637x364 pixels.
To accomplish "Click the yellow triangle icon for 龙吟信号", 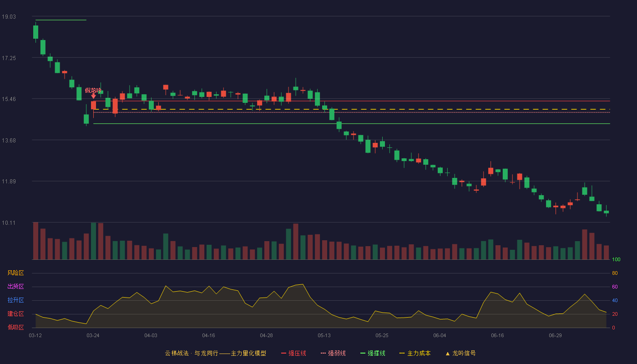I will pyautogui.click(x=448, y=354).
